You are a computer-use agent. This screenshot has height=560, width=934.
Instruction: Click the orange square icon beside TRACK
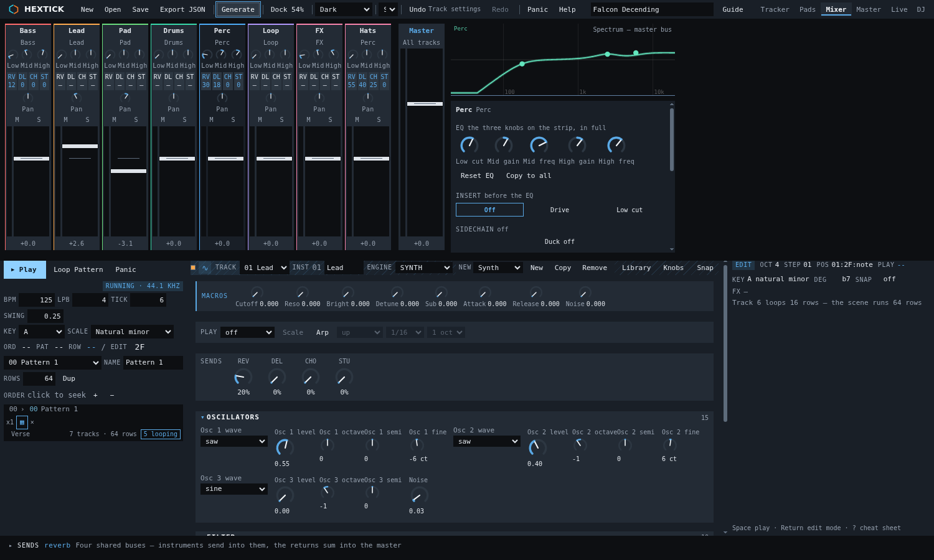[193, 268]
